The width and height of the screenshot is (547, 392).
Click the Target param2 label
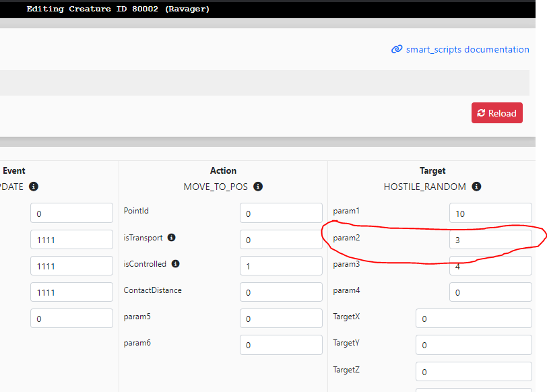346,238
